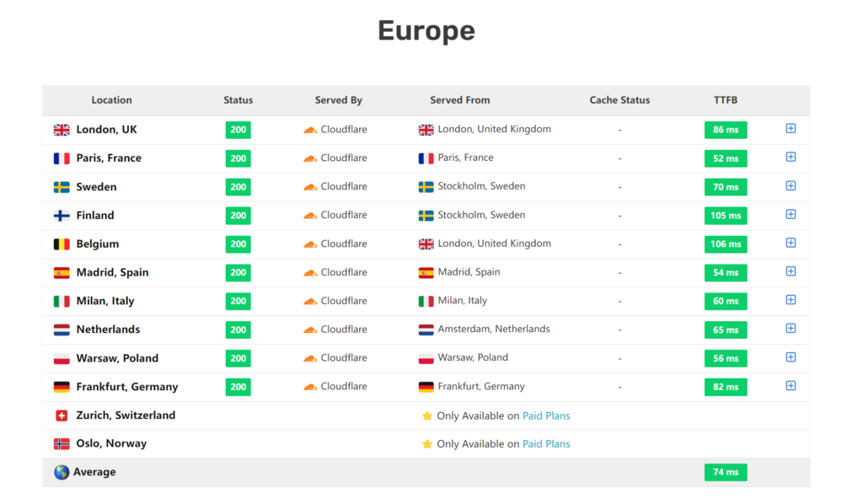Click the Paid Plans link for Zurich, Switzerland
The image size is (863, 504).
tap(546, 416)
